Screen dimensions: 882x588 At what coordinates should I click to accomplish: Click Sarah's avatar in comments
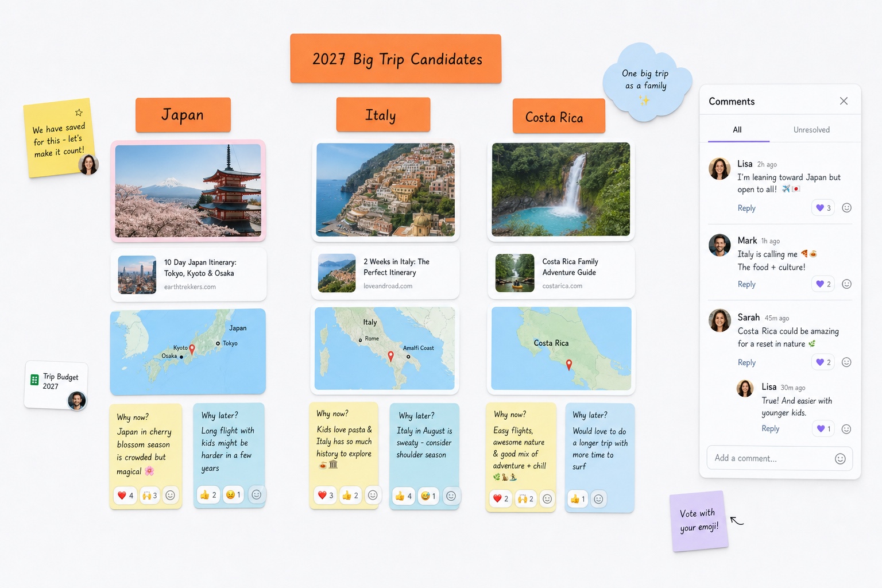(x=719, y=320)
